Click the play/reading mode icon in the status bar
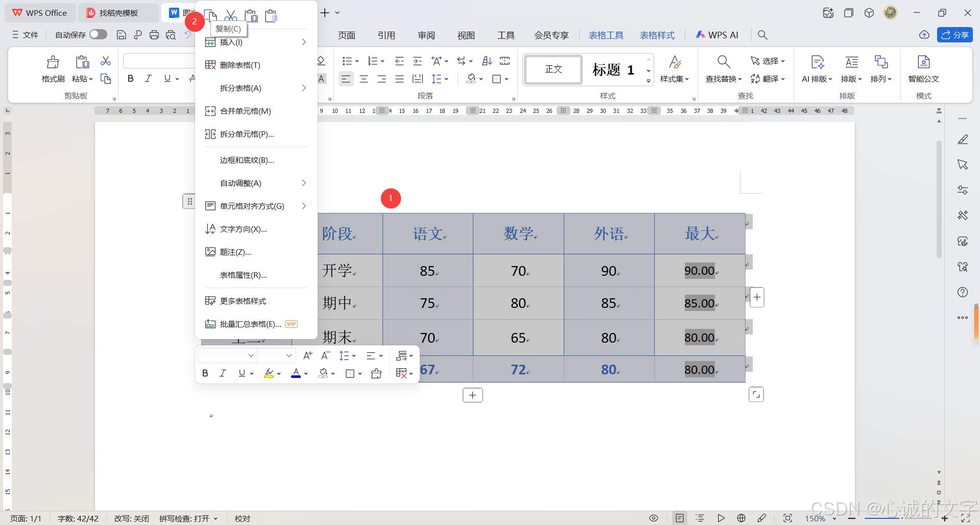The width and height of the screenshot is (980, 525). [x=721, y=518]
